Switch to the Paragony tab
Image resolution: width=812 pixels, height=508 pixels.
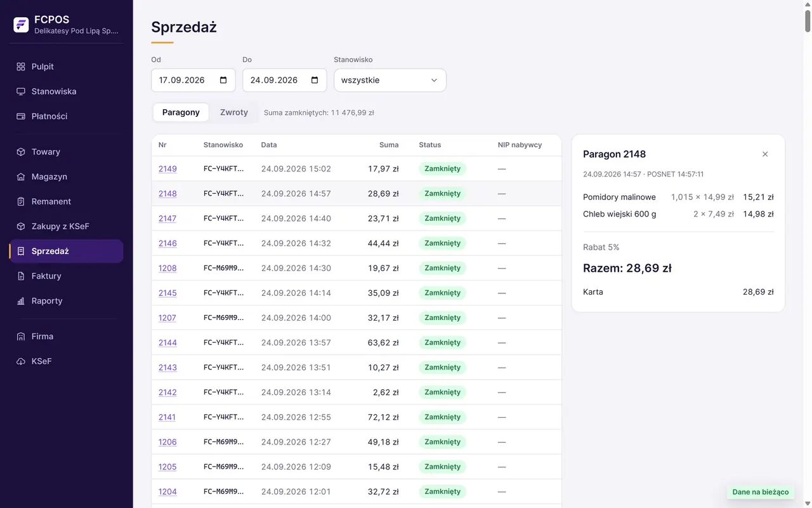pyautogui.click(x=181, y=112)
